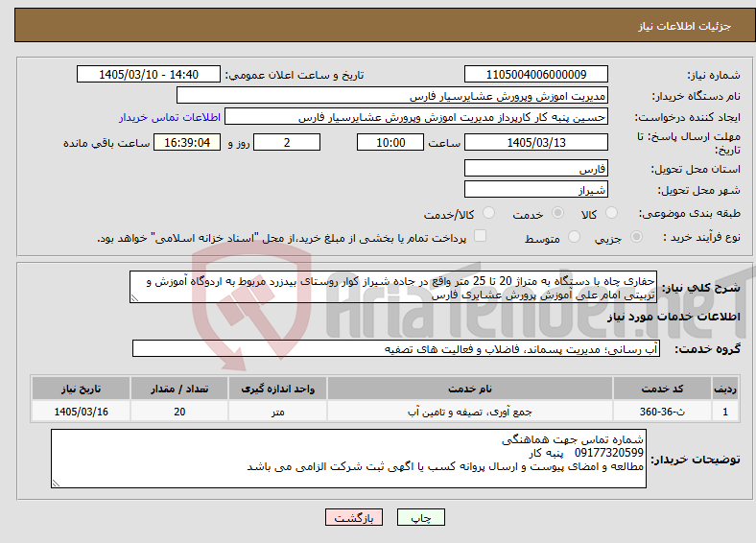The height and width of the screenshot is (543, 756).
Task: Click the نام خدمت column header
Action: 470,389
